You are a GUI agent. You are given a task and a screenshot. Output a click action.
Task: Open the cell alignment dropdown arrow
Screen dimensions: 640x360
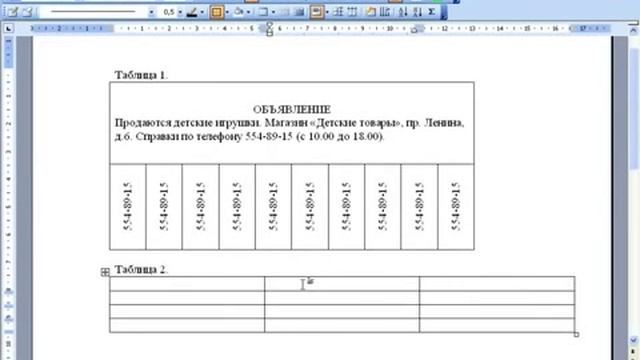pyautogui.click(x=327, y=13)
